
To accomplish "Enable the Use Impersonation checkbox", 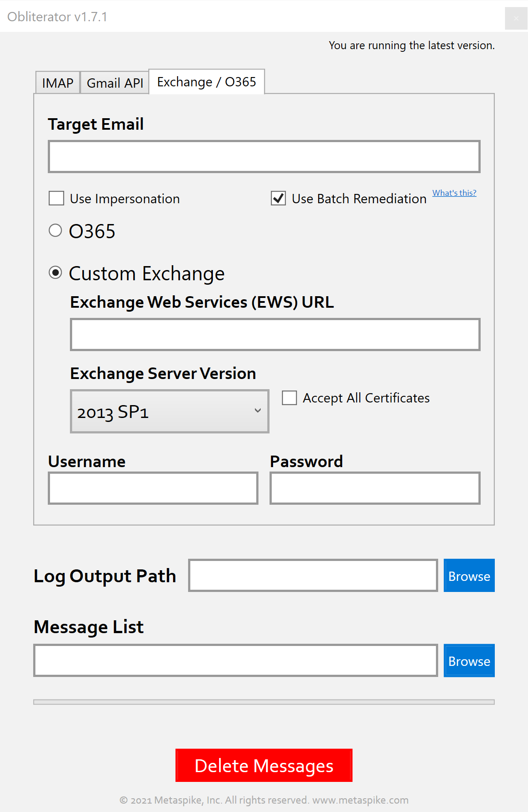I will click(x=57, y=198).
